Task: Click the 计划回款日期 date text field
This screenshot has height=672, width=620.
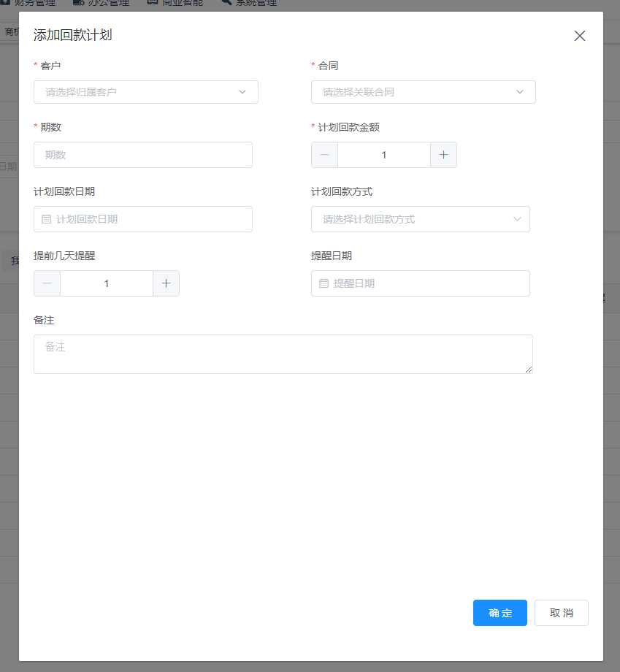Action: (150, 219)
